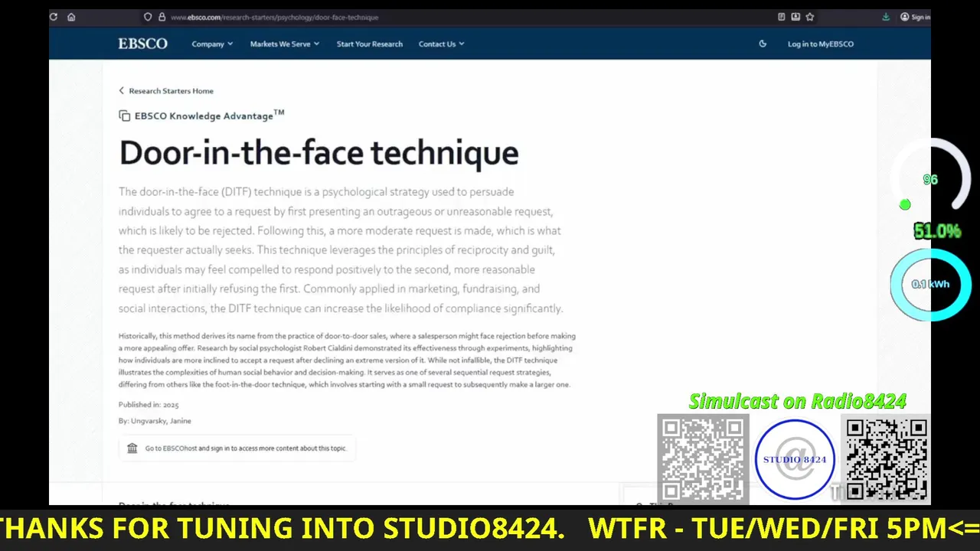Screen dimensions: 980x551
Task: Expand the Company dropdown menu
Action: pos(212,44)
